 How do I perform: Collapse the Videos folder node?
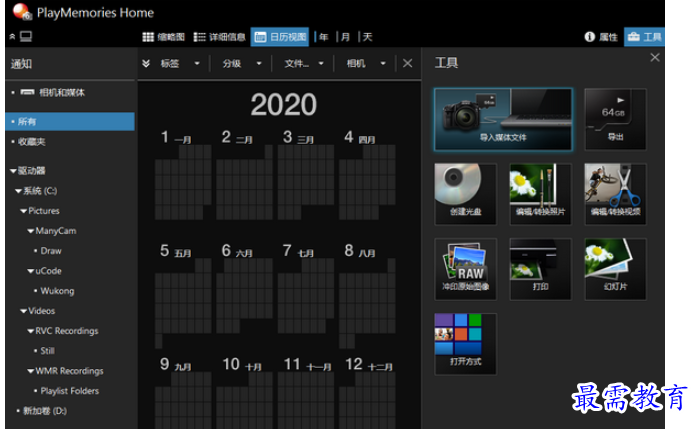pyautogui.click(x=24, y=311)
